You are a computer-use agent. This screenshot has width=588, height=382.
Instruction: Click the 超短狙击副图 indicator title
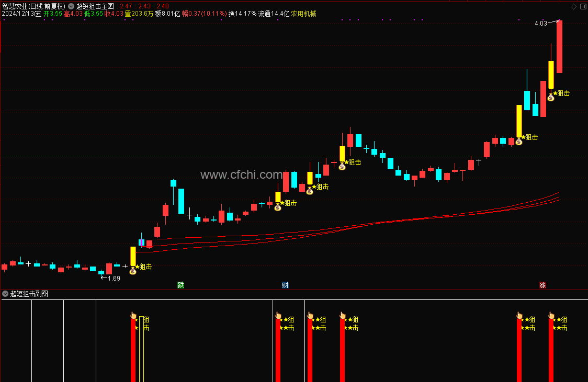pos(29,294)
